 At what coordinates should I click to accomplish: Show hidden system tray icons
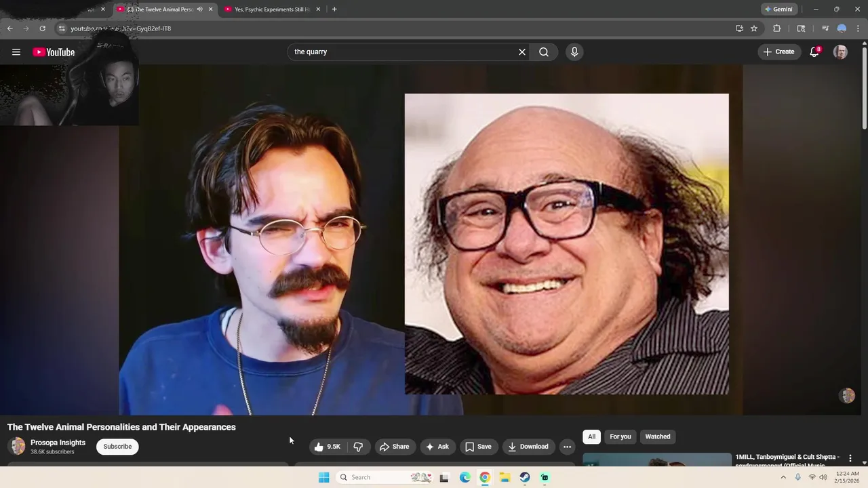click(x=783, y=477)
